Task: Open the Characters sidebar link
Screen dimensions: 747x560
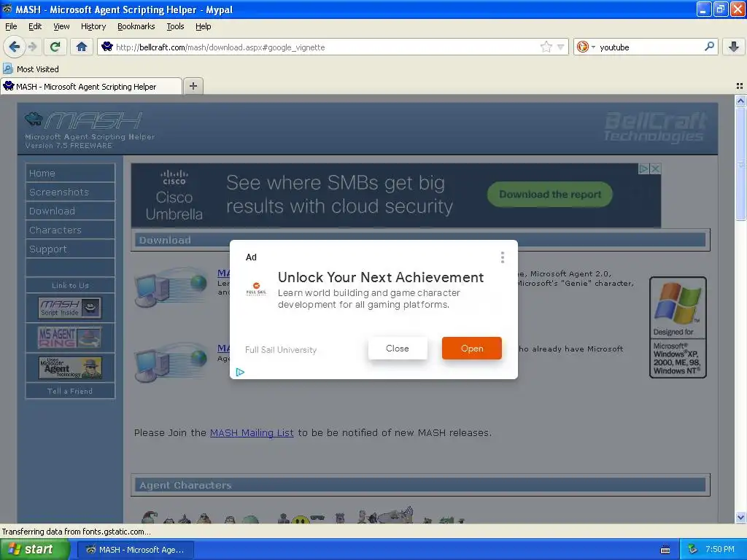Action: tap(70, 230)
